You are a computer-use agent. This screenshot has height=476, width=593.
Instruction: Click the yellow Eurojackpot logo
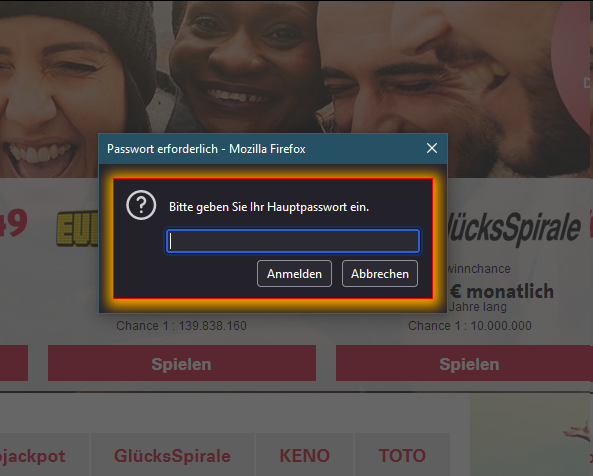(x=78, y=229)
